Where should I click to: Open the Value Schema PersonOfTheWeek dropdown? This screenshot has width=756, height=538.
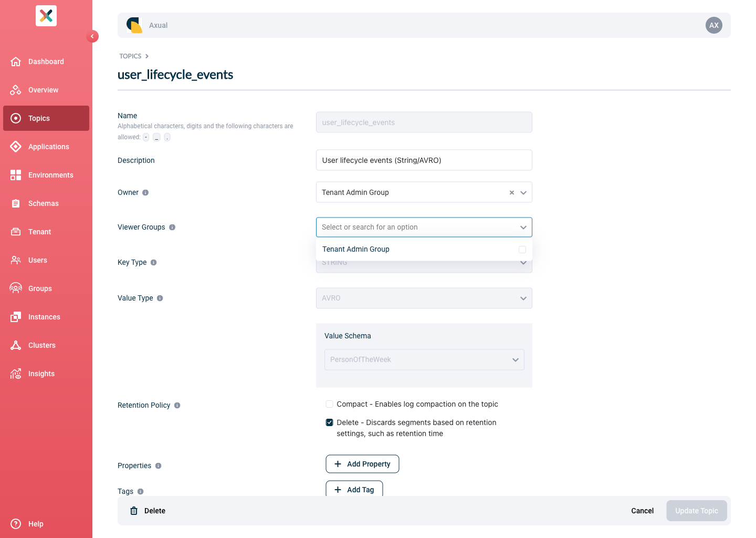tap(424, 359)
